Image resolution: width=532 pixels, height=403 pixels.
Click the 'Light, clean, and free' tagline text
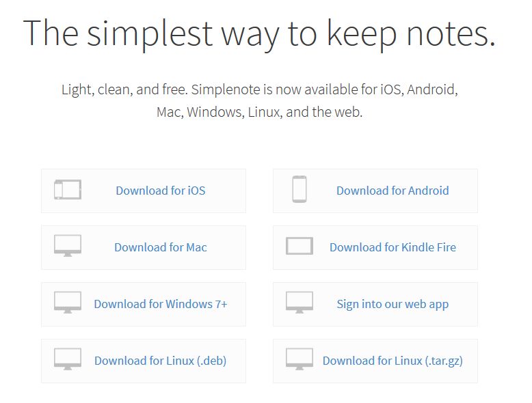coord(124,89)
